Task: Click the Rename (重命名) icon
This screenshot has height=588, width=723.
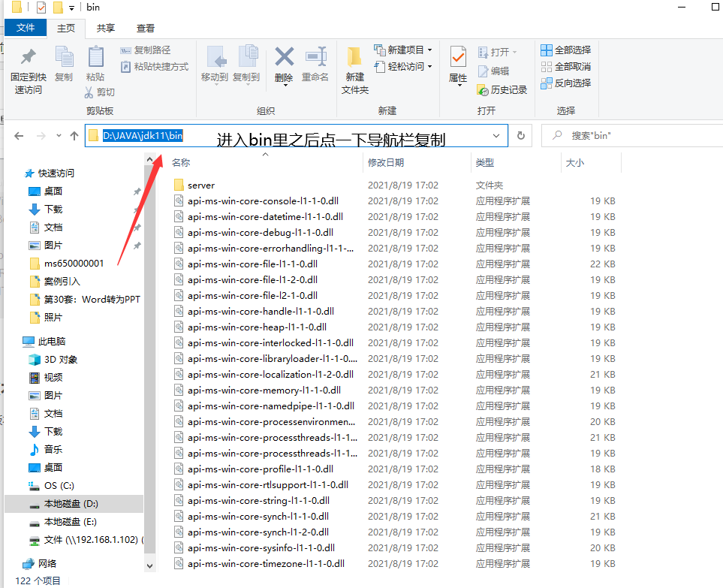Action: pos(316,57)
